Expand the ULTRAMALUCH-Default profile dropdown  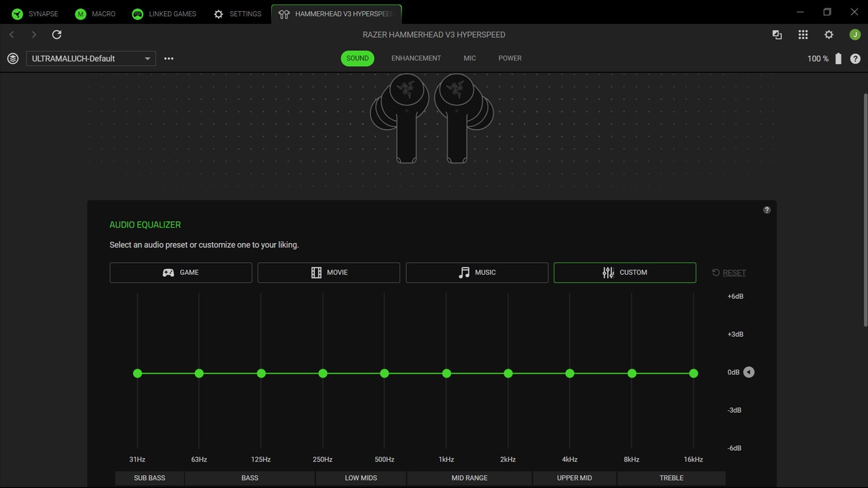pyautogui.click(x=91, y=58)
